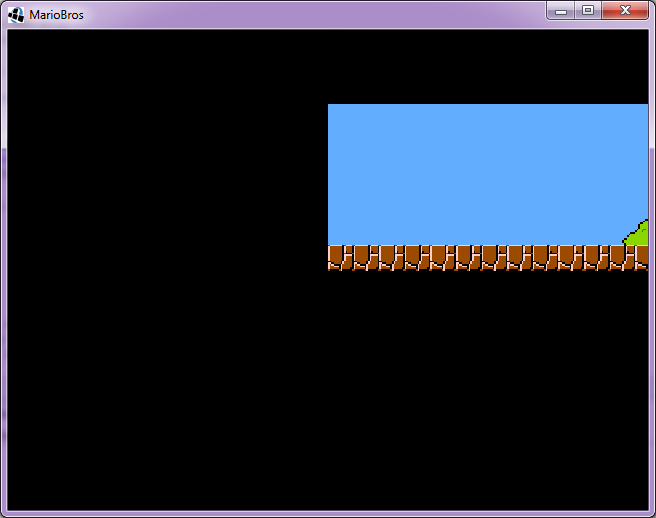Image resolution: width=656 pixels, height=518 pixels.
Task: Click the MarioBros title text
Action: (x=56, y=15)
